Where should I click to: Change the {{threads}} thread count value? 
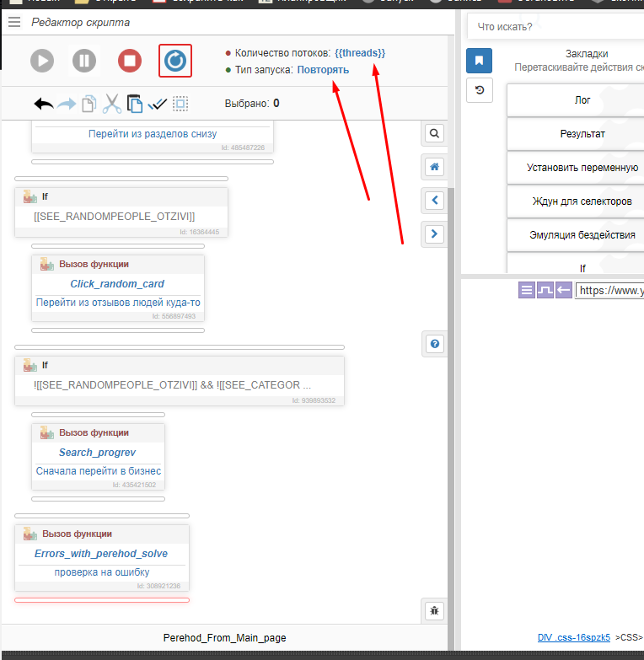click(360, 53)
